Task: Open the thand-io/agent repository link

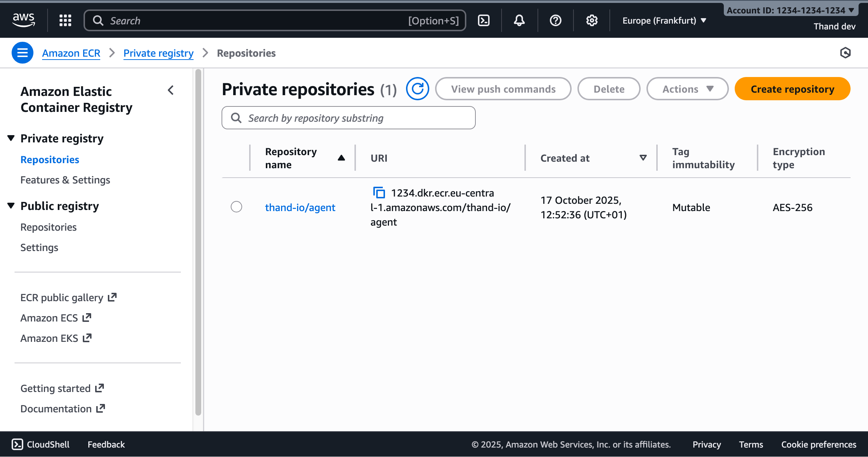Action: (300, 207)
